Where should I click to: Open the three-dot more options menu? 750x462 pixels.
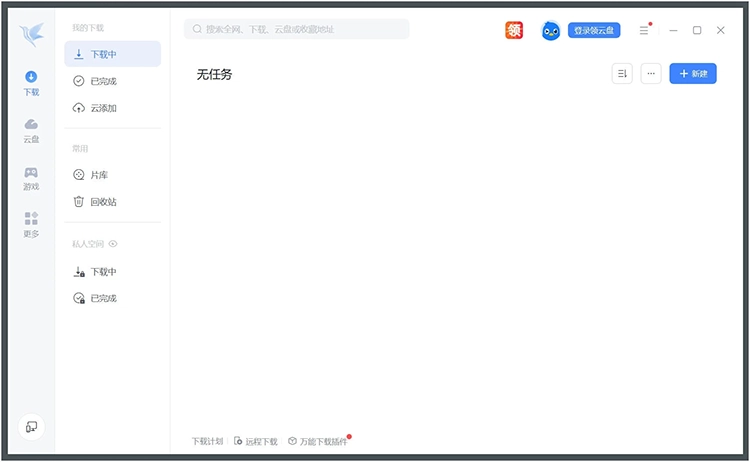[651, 73]
